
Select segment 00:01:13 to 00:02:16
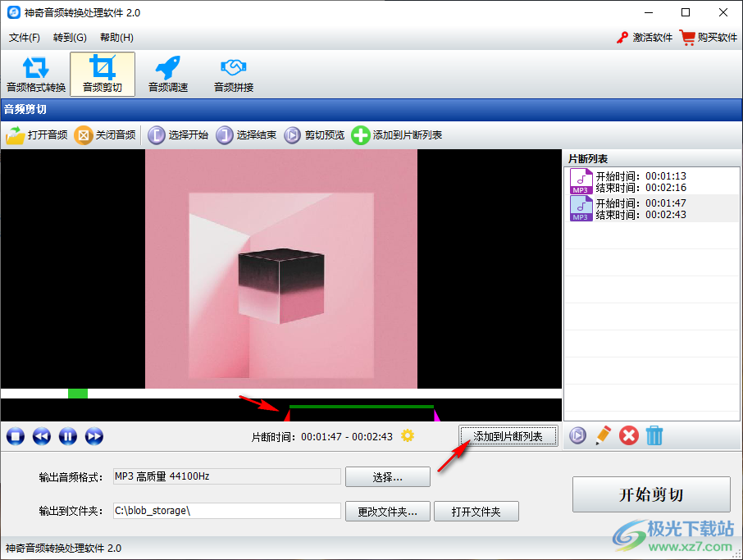(651, 181)
